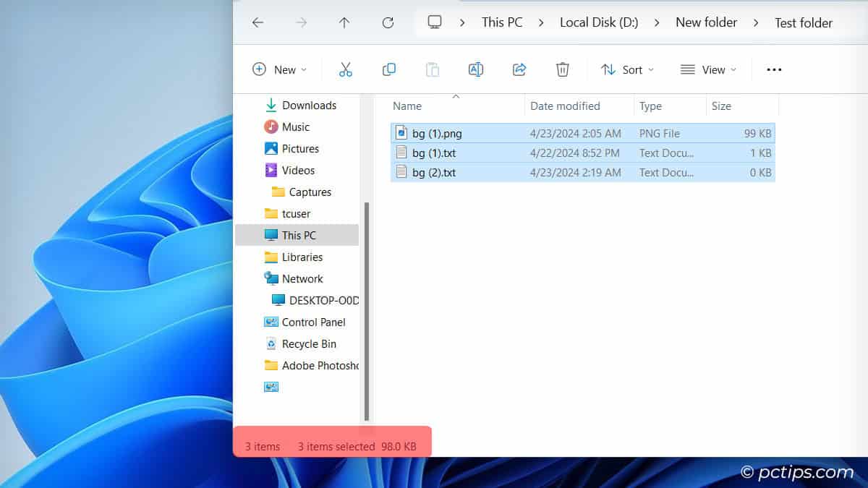Refresh the current folder view
This screenshot has width=868, height=488.
388,22
